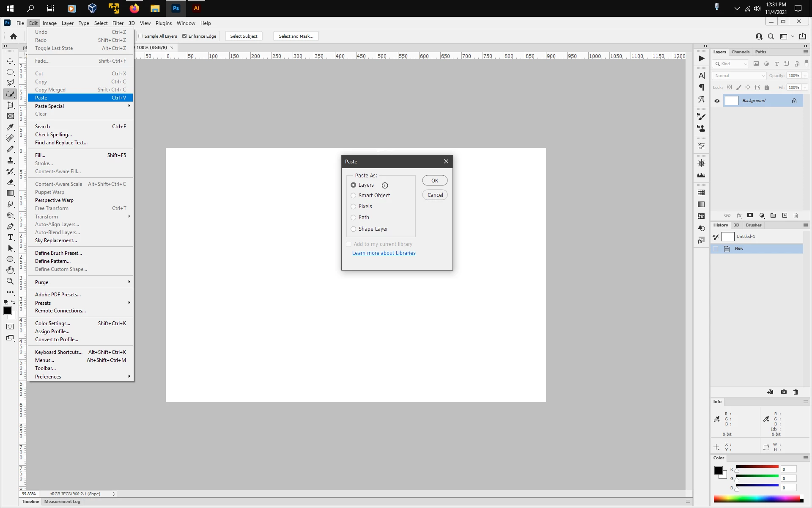Select the Eyedropper tool
The height and width of the screenshot is (508, 812).
coord(10,127)
